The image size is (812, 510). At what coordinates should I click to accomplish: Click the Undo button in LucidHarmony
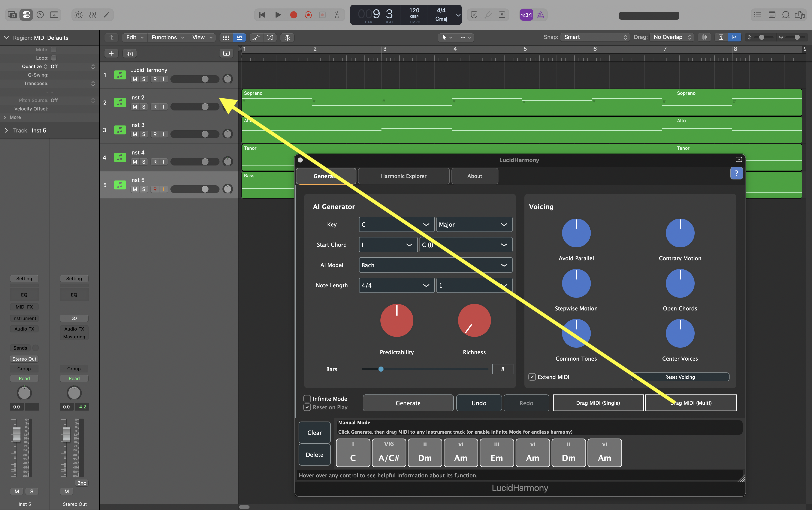tap(479, 403)
